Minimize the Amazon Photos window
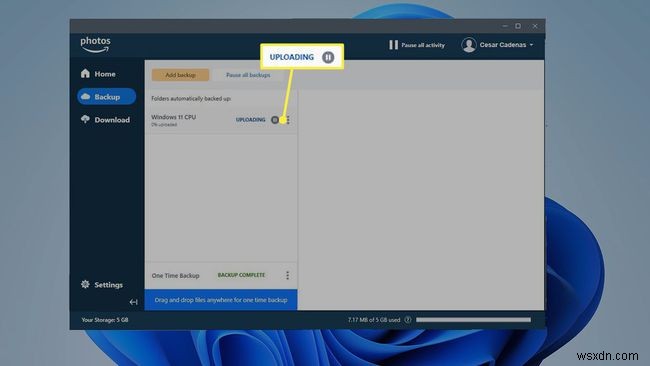Image resolution: width=650 pixels, height=366 pixels. point(505,26)
